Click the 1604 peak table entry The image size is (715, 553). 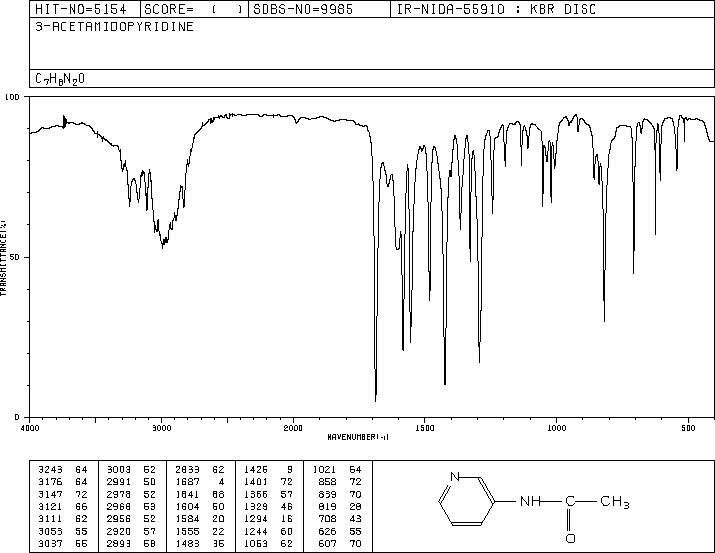[200, 506]
